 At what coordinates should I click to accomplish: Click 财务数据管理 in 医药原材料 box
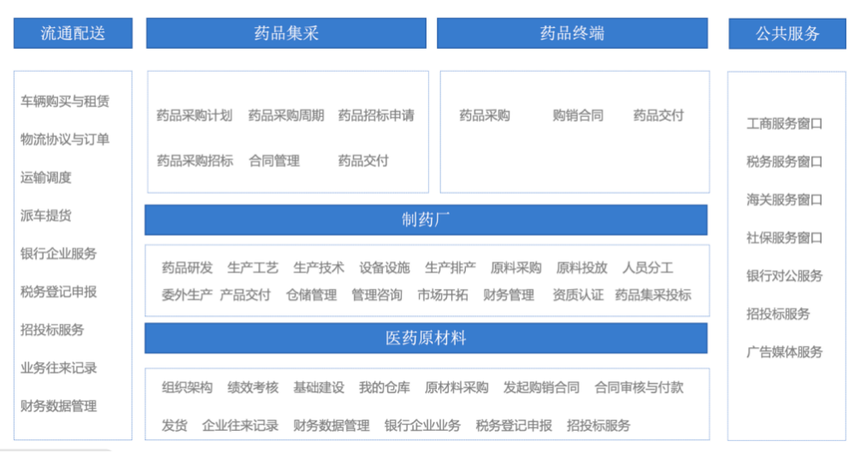pyautogui.click(x=331, y=426)
